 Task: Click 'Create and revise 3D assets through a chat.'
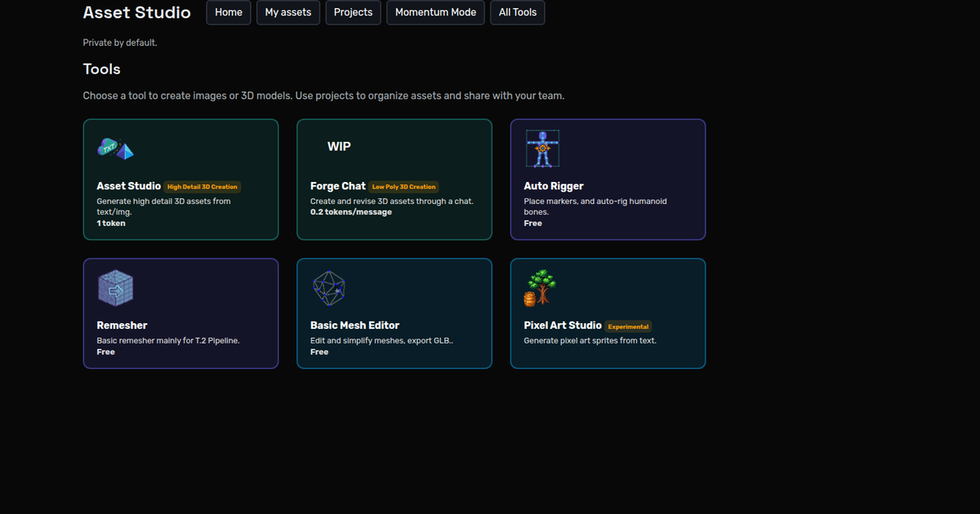tap(392, 201)
